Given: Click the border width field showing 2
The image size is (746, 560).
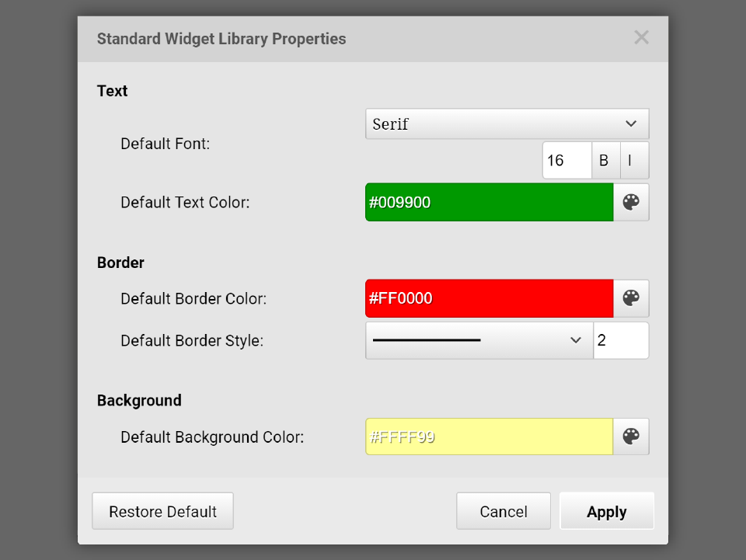Looking at the screenshot, I should click(620, 340).
